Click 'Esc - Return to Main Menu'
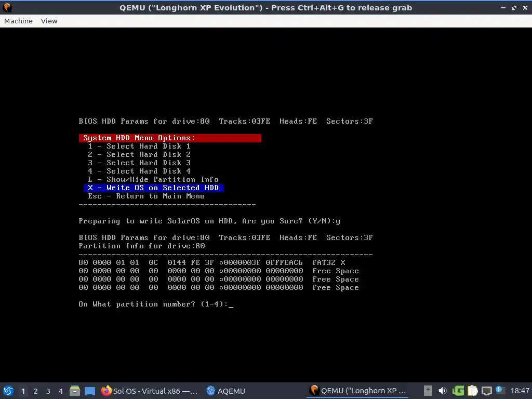Image resolution: width=532 pixels, height=399 pixels. 146,196
